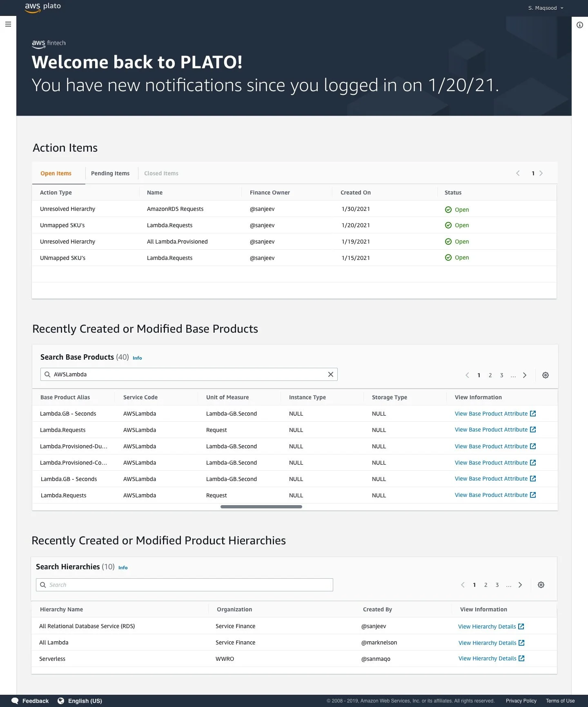Open Hierarchies table settings gear
Image resolution: width=588 pixels, height=707 pixels.
tap(541, 585)
